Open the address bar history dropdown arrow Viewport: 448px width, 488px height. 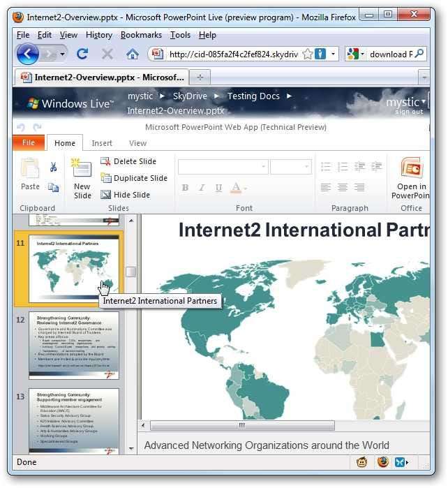pyautogui.click(x=333, y=54)
